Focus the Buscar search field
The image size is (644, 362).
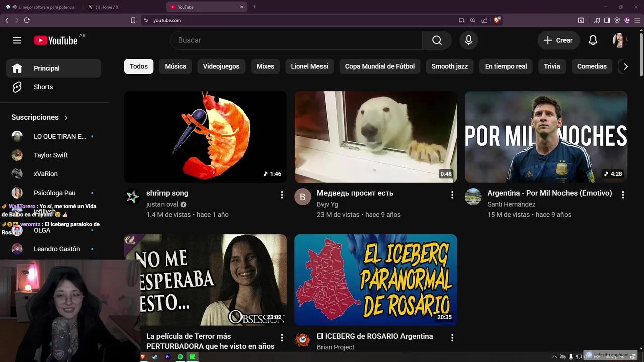coord(296,40)
